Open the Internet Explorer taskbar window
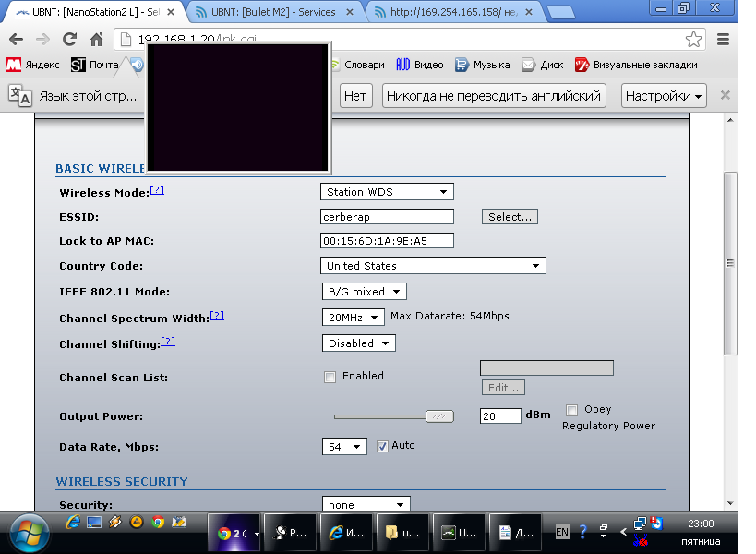756x554 pixels. coord(347,533)
